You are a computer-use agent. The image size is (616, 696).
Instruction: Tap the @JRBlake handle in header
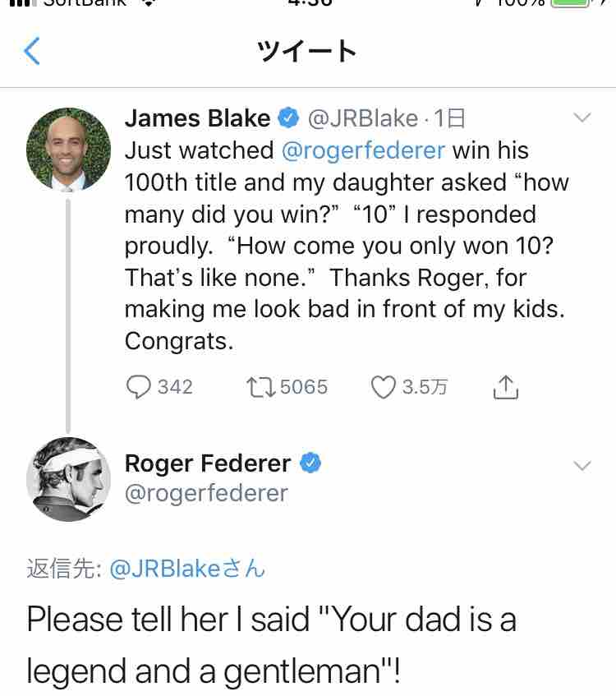point(362,118)
